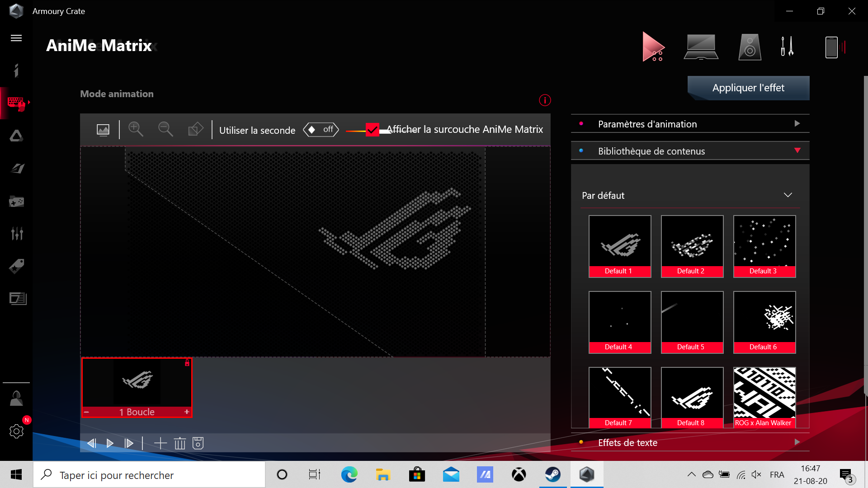Screen dimensions: 868x488
Task: Open News sidebar icon
Action: pyautogui.click(x=18, y=299)
